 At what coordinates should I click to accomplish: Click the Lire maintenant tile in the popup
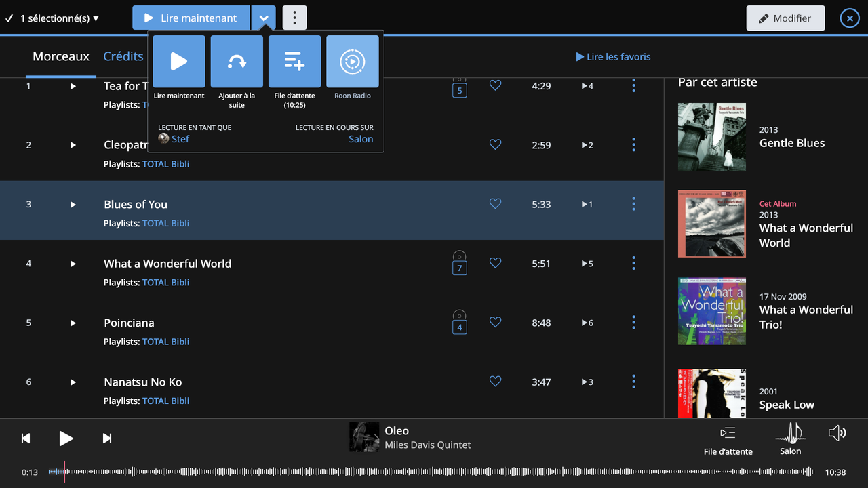pos(179,62)
